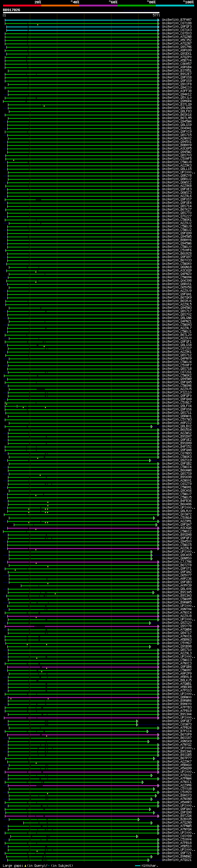Screen dimensions: 197x868
Task: Click the UniRef100_C6SZT9 label
Action: (177, 483)
